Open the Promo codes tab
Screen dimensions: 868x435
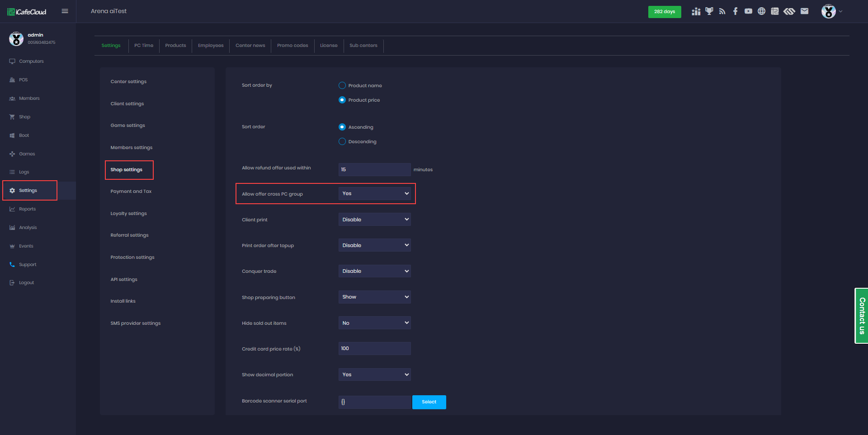(292, 46)
